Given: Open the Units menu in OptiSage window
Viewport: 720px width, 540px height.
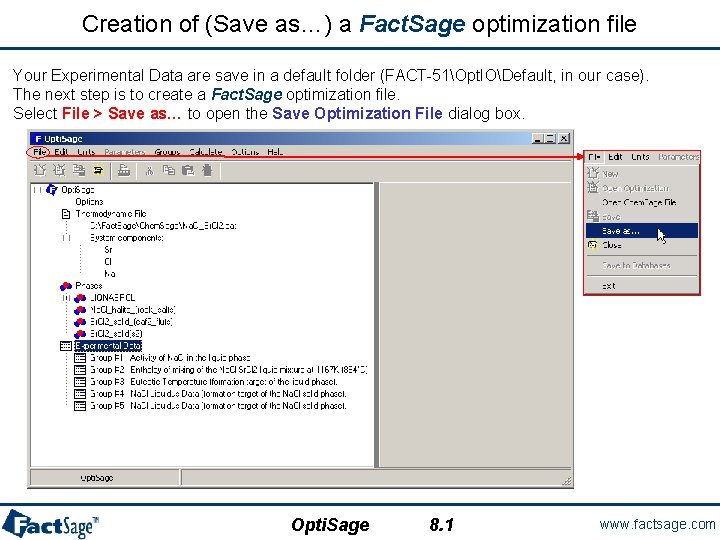Looking at the screenshot, I should pos(86,152).
